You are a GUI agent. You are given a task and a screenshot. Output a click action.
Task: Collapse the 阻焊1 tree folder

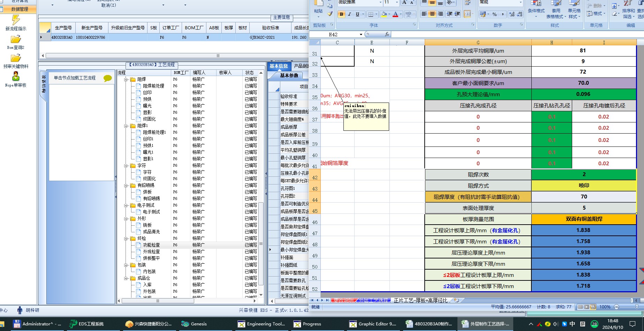[x=126, y=126]
